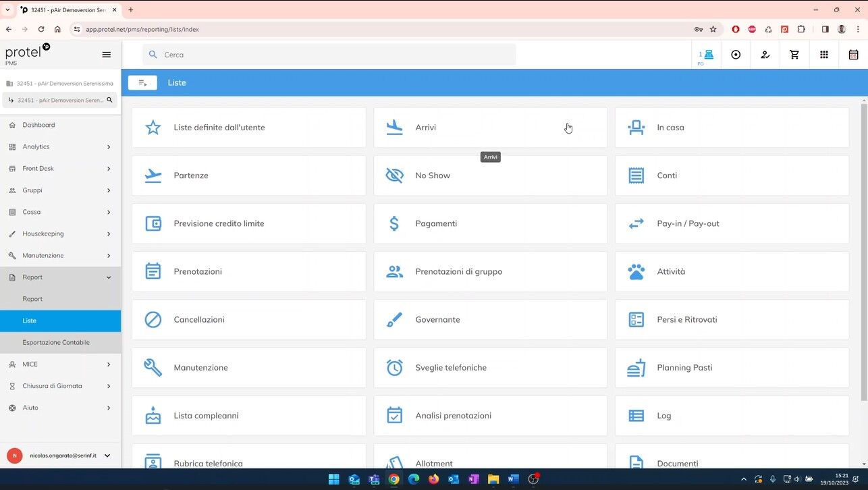Expand the Front Desk submenu

[109, 169]
